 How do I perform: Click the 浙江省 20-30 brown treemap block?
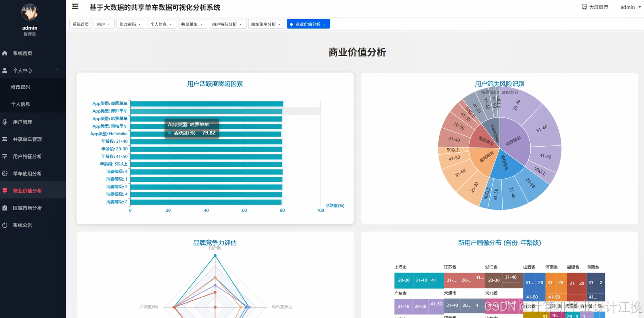pyautogui.click(x=493, y=280)
